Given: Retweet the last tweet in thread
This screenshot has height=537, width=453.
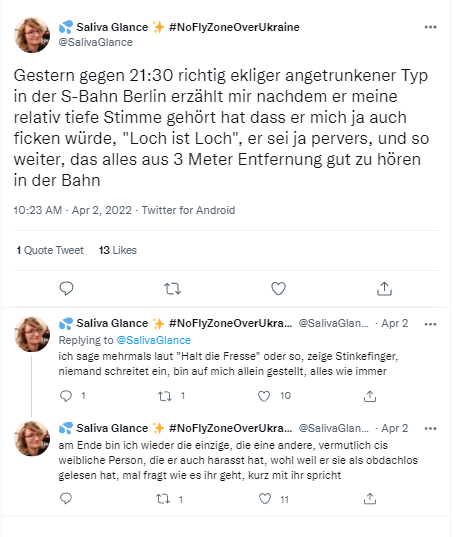Looking at the screenshot, I should point(163,499).
